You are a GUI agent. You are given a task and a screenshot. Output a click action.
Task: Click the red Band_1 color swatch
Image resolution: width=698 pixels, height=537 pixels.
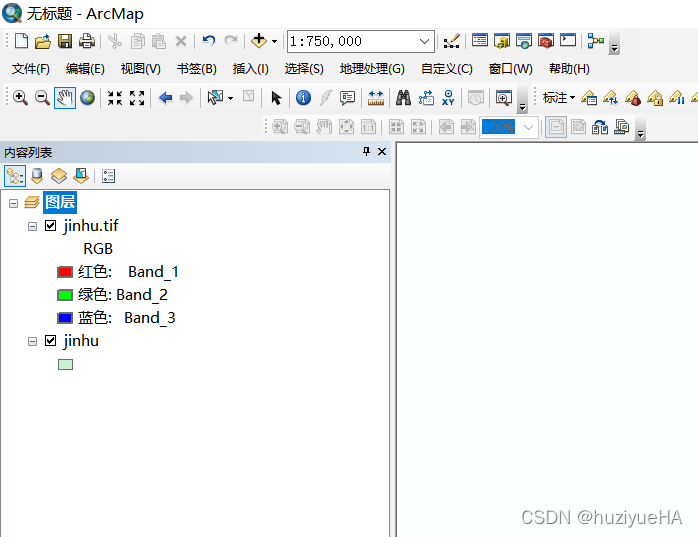coord(65,272)
